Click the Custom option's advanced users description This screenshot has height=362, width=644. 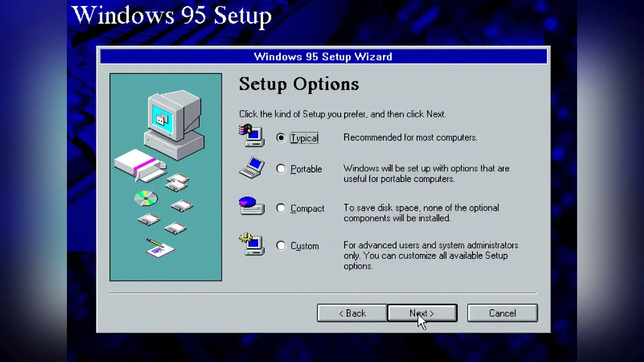(430, 255)
